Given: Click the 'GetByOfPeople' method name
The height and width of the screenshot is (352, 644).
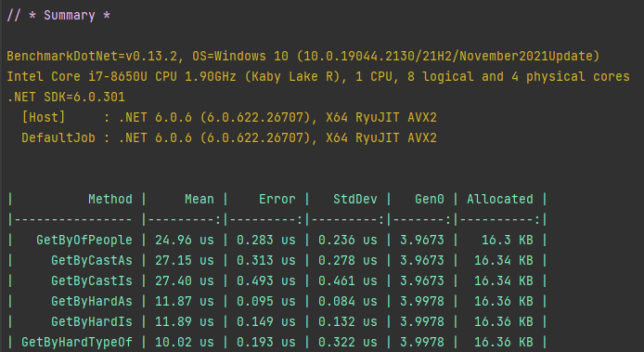Looking at the screenshot, I should pos(84,240).
